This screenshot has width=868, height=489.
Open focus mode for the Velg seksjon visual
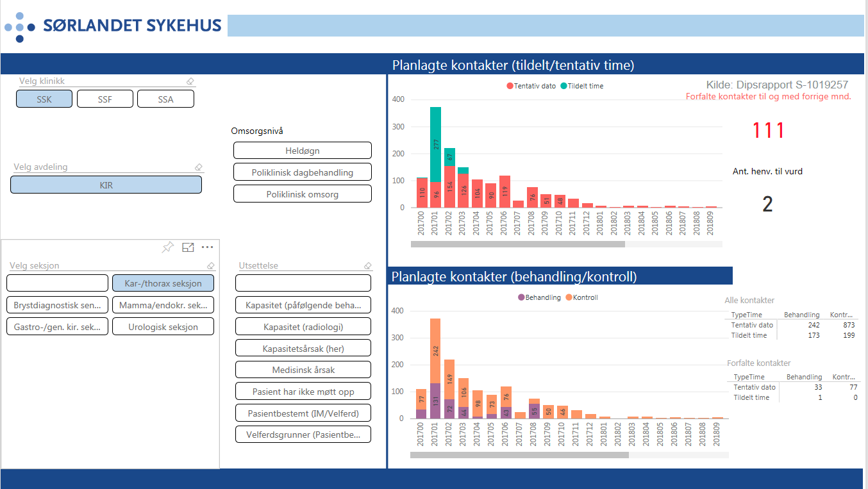[188, 247]
